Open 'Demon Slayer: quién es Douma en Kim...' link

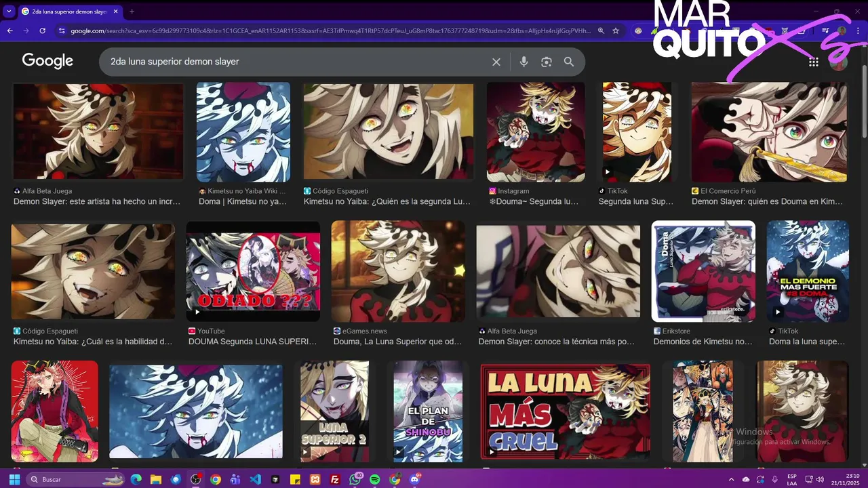[767, 201]
